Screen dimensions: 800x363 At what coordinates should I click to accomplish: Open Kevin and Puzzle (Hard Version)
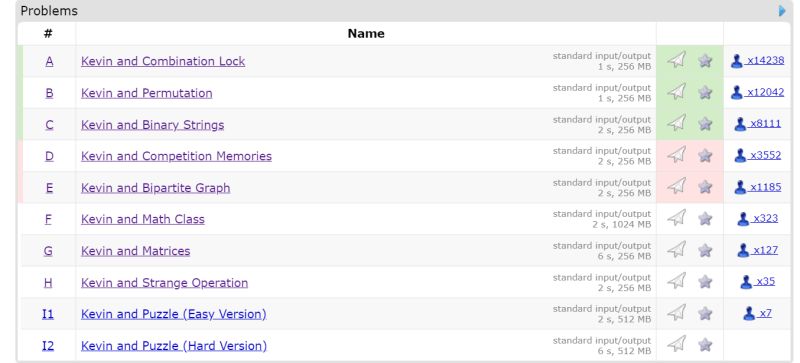click(174, 346)
